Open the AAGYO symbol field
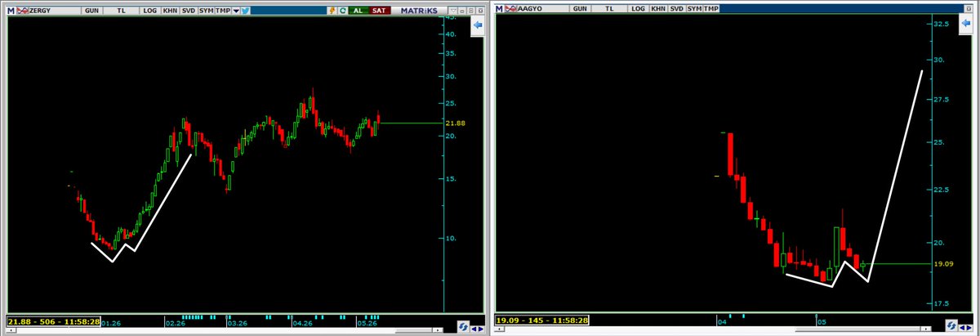Screen dimensions: 980x336 (x=543, y=8)
